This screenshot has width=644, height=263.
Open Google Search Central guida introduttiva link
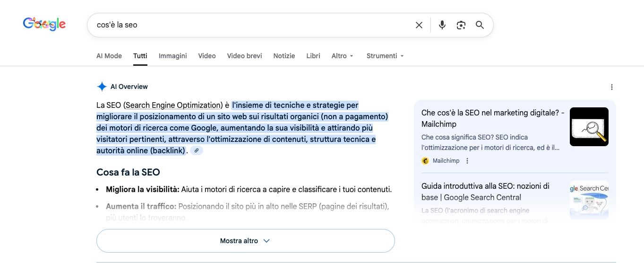coord(485,192)
